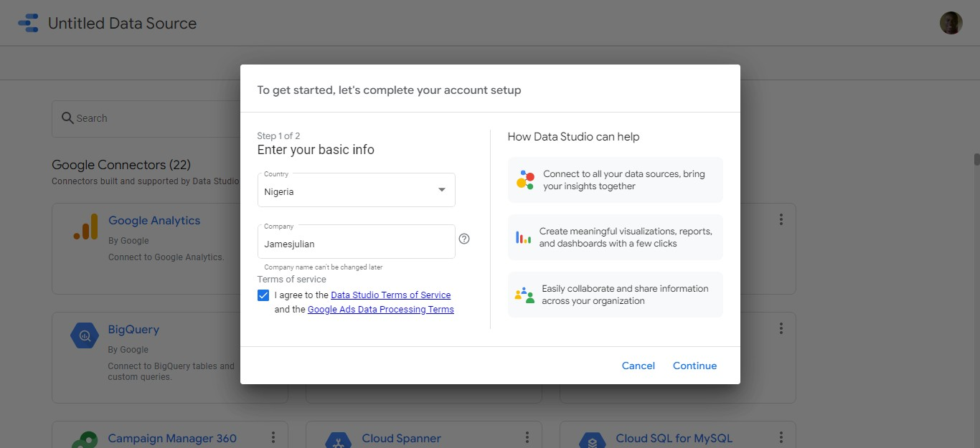Click the visualizations bar chart icon

click(523, 237)
